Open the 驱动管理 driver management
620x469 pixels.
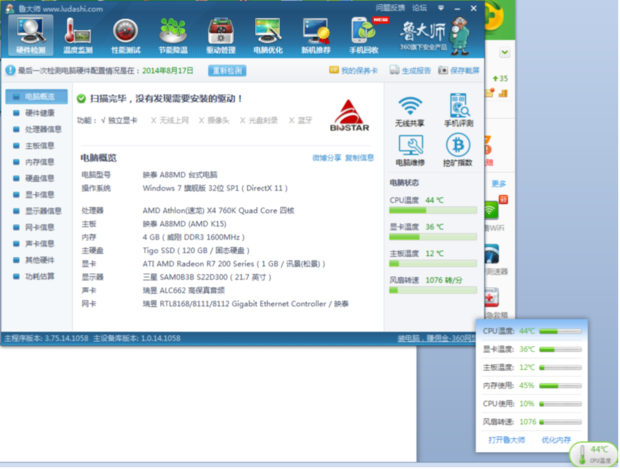pos(221,36)
